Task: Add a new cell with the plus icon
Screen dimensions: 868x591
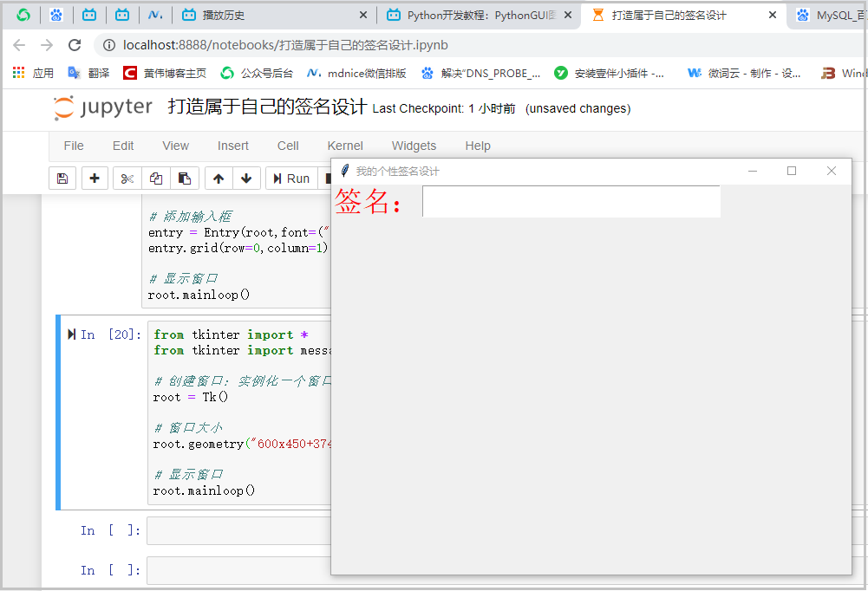Action: [x=95, y=178]
